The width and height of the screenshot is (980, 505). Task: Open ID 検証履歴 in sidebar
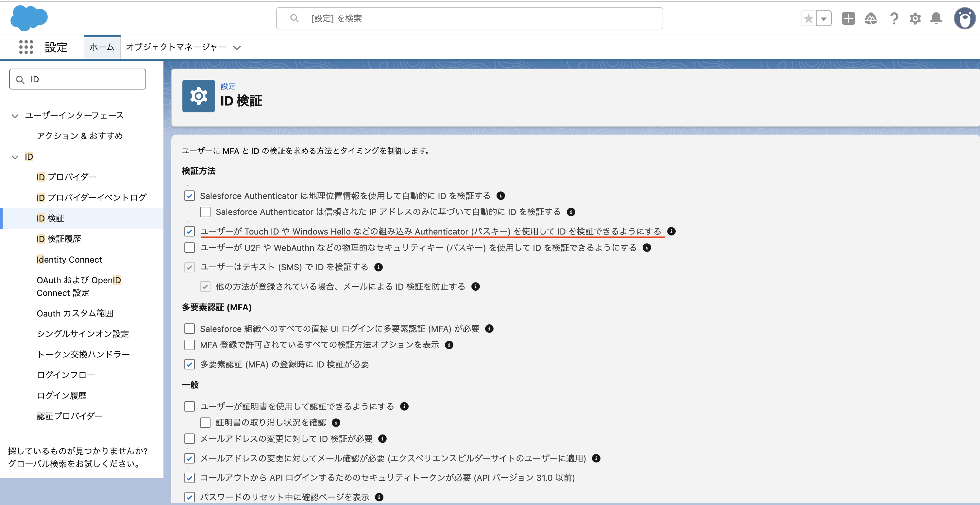[x=59, y=239]
